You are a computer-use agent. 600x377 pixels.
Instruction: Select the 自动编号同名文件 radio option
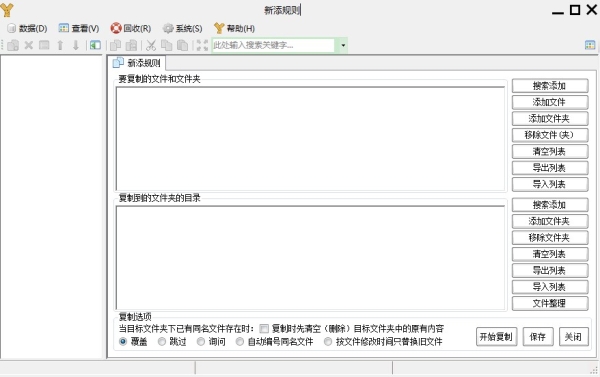[x=240, y=341]
